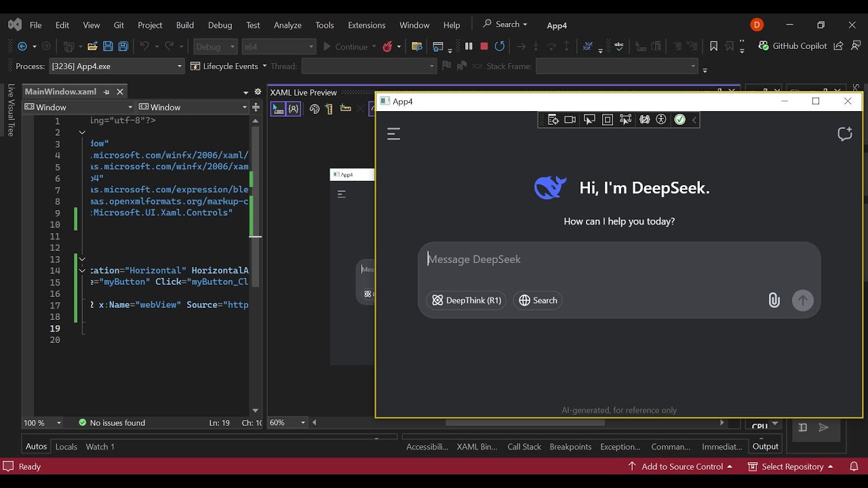The width and height of the screenshot is (868, 488).
Task: Click the accessibility person icon in in-app toolbar
Action: 661,119
